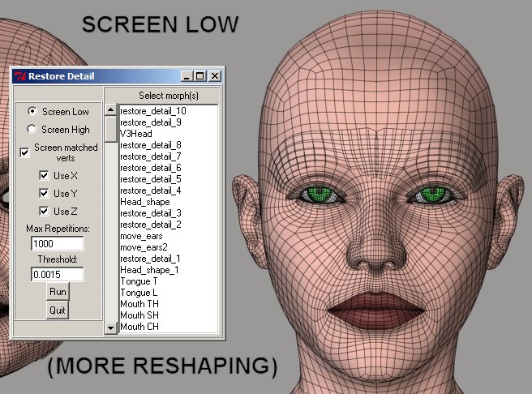
Task: Select the Screen Low radio button
Action: [32, 111]
